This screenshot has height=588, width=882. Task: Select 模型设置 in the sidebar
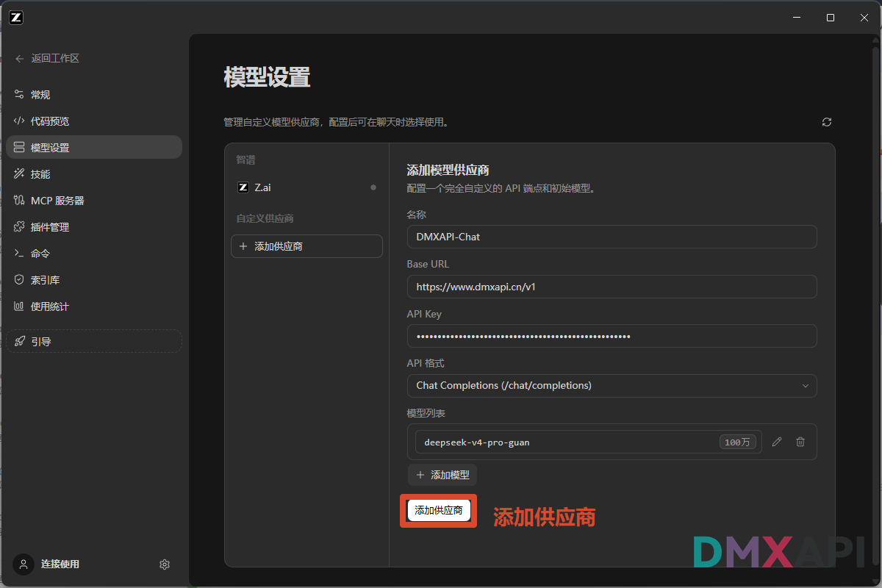pyautogui.click(x=93, y=148)
